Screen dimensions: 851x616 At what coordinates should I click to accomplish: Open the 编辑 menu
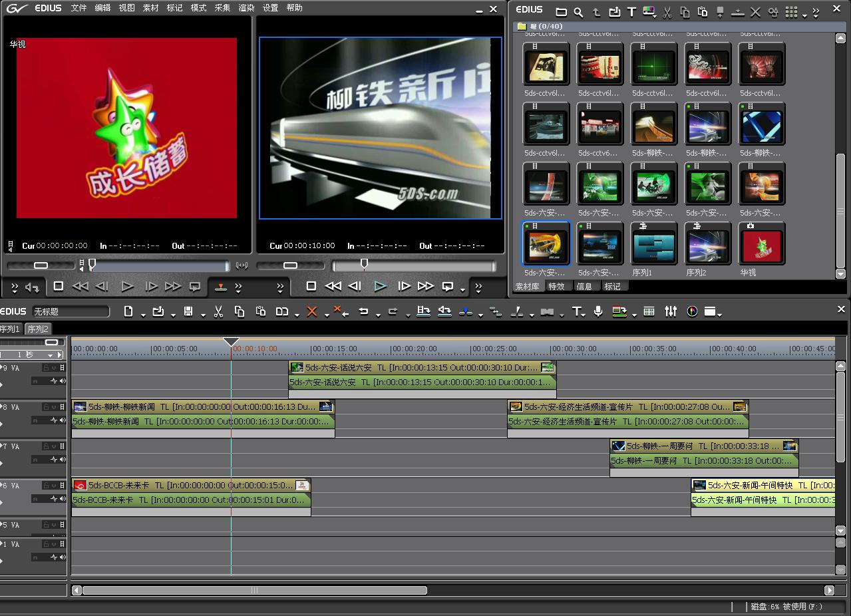point(102,8)
